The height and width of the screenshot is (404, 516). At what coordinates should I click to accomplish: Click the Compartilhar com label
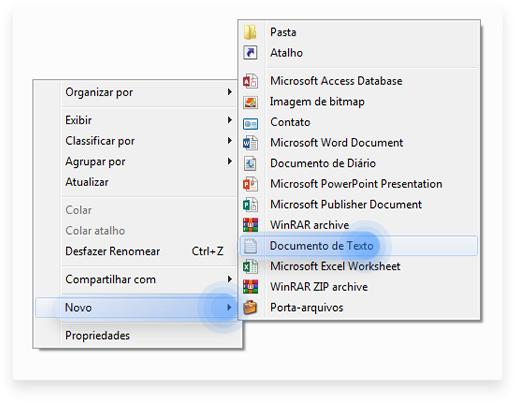pyautogui.click(x=110, y=279)
